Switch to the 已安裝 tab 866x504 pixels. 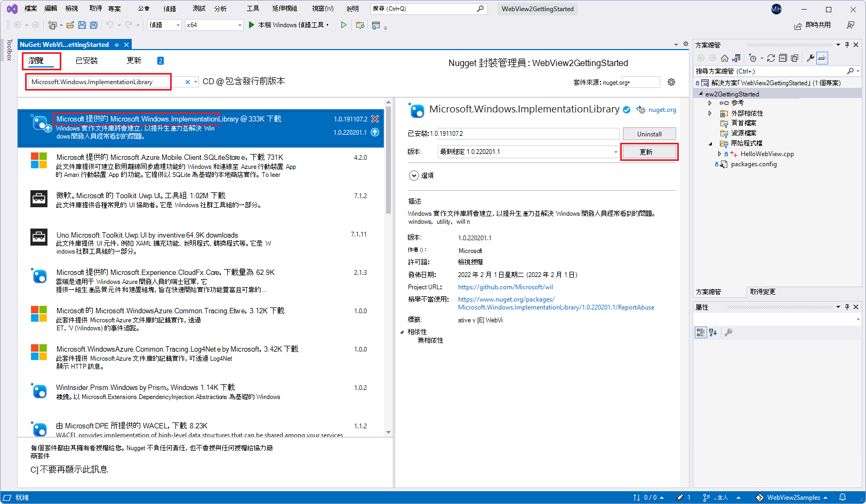pyautogui.click(x=87, y=60)
